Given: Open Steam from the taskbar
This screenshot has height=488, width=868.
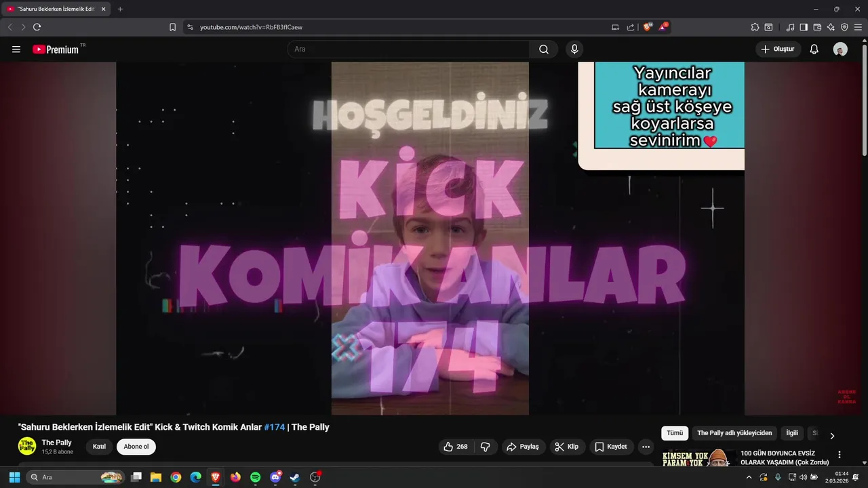Looking at the screenshot, I should [x=295, y=477].
